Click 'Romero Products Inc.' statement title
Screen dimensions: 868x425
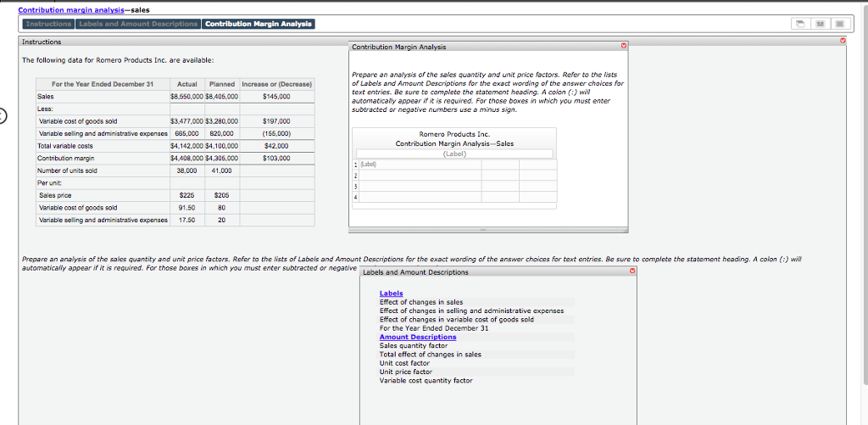pyautogui.click(x=454, y=135)
